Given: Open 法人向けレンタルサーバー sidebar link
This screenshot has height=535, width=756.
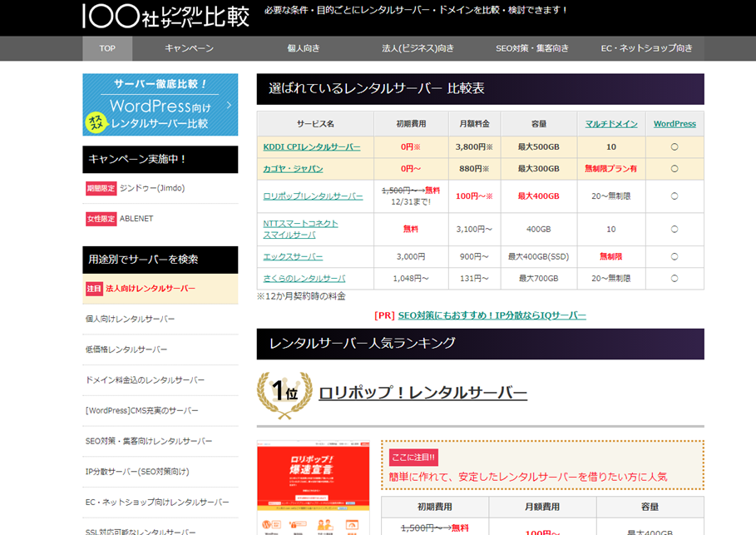Looking at the screenshot, I should click(151, 289).
